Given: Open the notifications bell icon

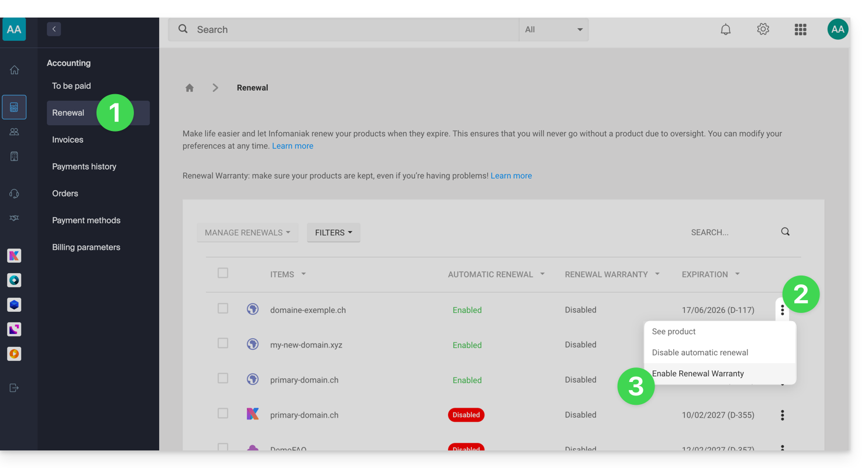Looking at the screenshot, I should tap(725, 29).
